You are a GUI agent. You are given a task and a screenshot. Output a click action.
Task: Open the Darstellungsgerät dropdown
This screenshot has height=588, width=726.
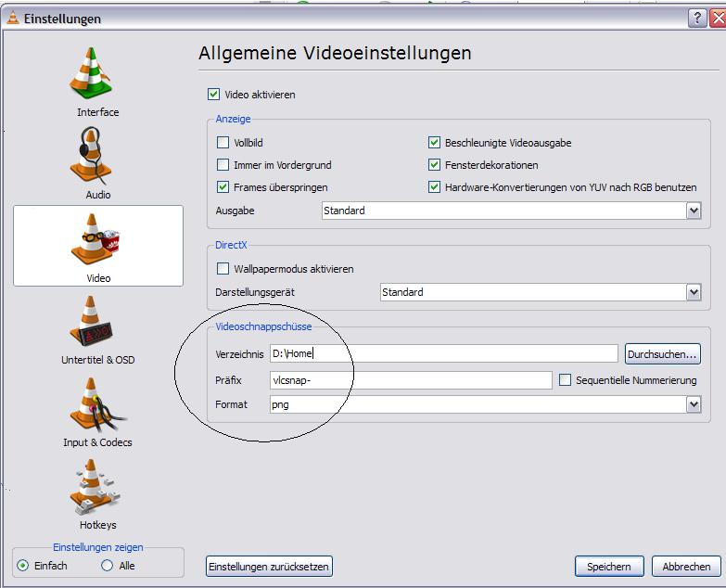[693, 292]
